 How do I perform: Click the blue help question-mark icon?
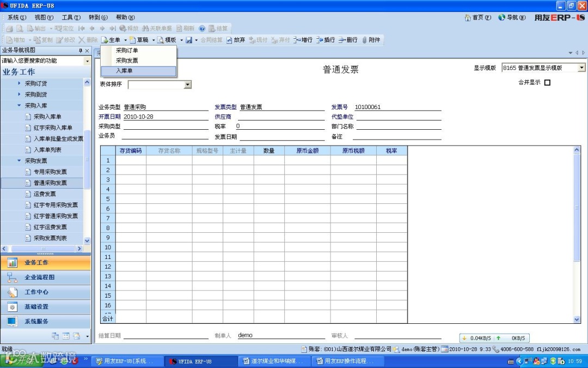202,28
